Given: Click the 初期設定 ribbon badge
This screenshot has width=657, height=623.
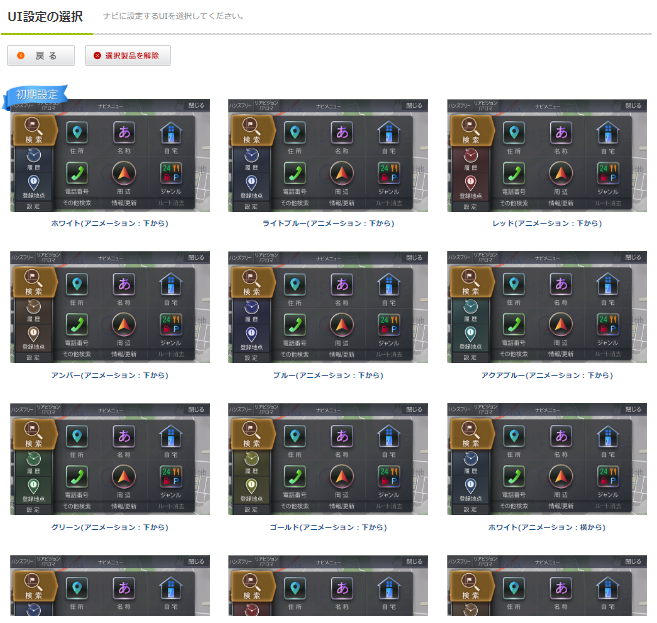Looking at the screenshot, I should 37,96.
